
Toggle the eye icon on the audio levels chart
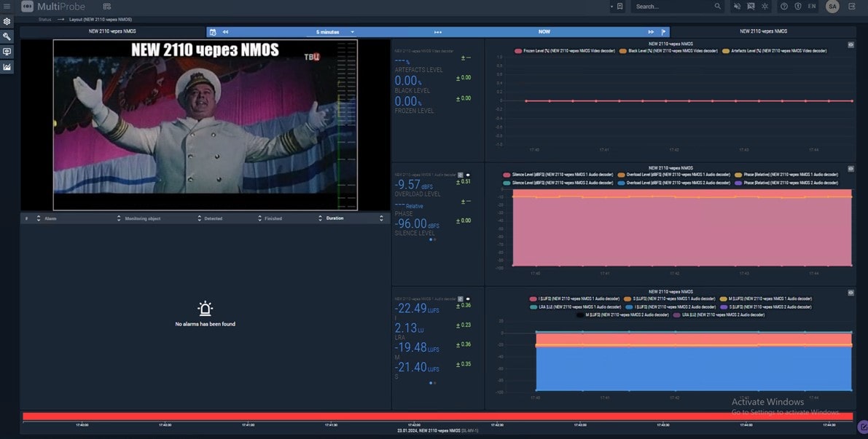[851, 169]
